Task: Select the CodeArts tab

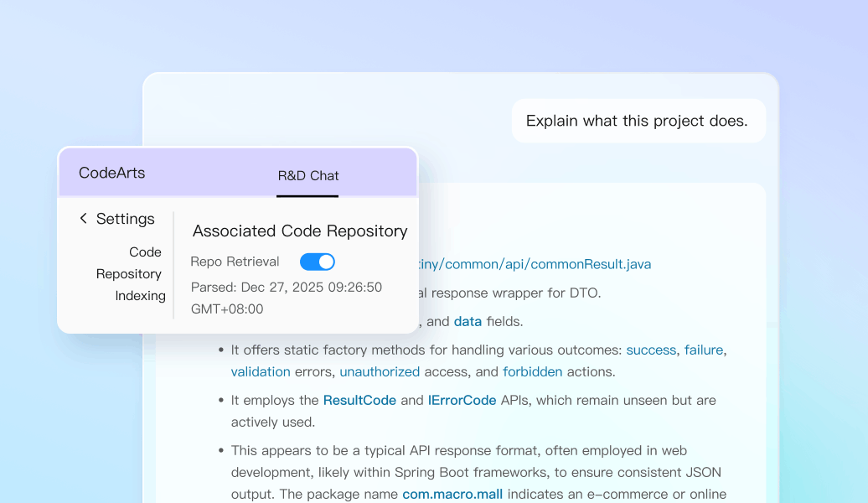Action: coord(111,174)
